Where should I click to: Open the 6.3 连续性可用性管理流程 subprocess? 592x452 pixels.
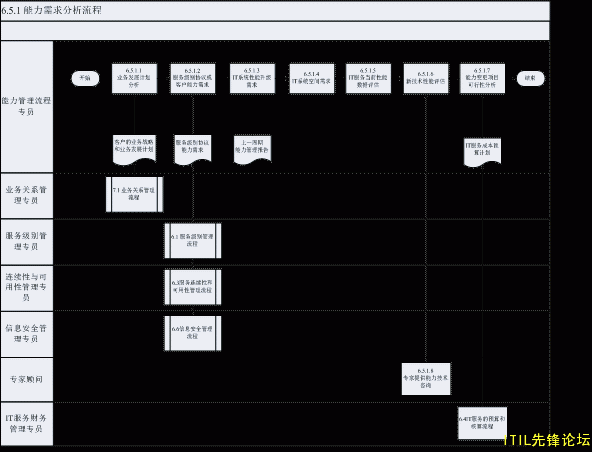click(x=193, y=287)
